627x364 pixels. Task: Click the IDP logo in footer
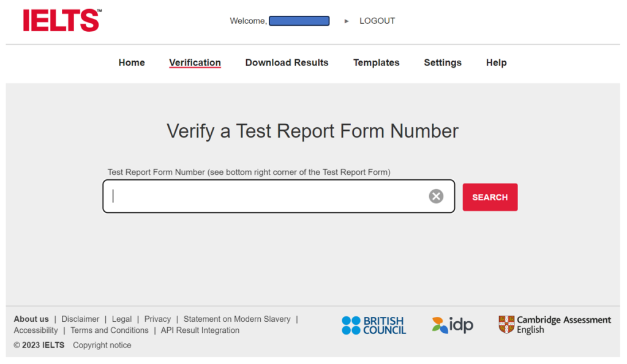[x=452, y=325]
